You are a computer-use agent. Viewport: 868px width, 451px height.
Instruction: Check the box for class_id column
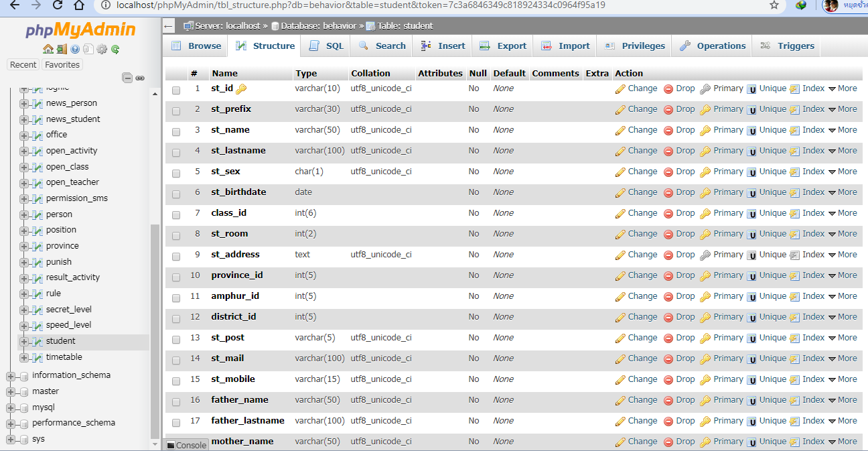click(176, 215)
